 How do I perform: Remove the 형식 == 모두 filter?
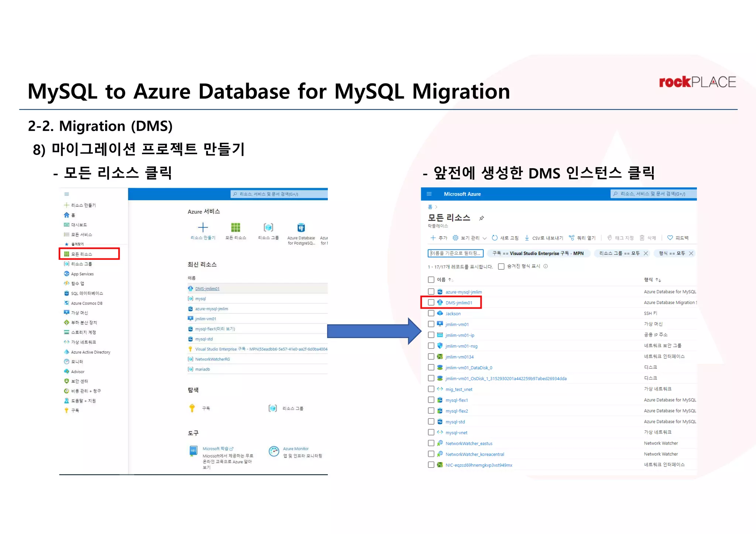coord(691,253)
